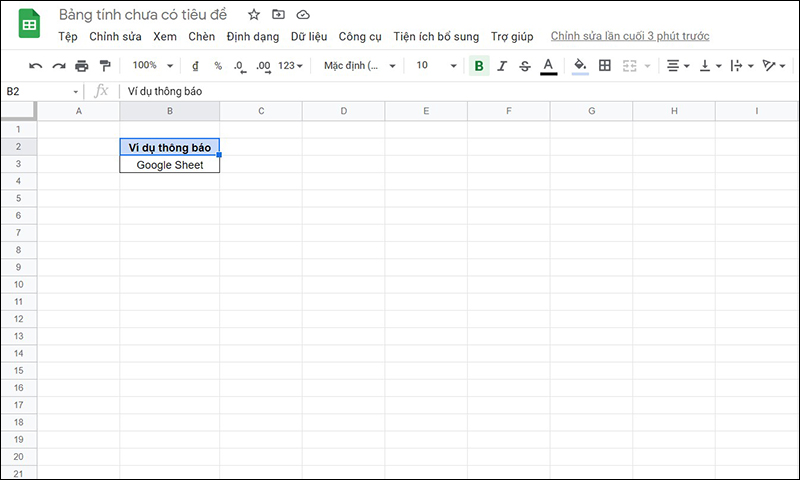The width and height of the screenshot is (800, 480).
Task: Click the formula bar with Ví dụ thông báo
Action: (457, 91)
